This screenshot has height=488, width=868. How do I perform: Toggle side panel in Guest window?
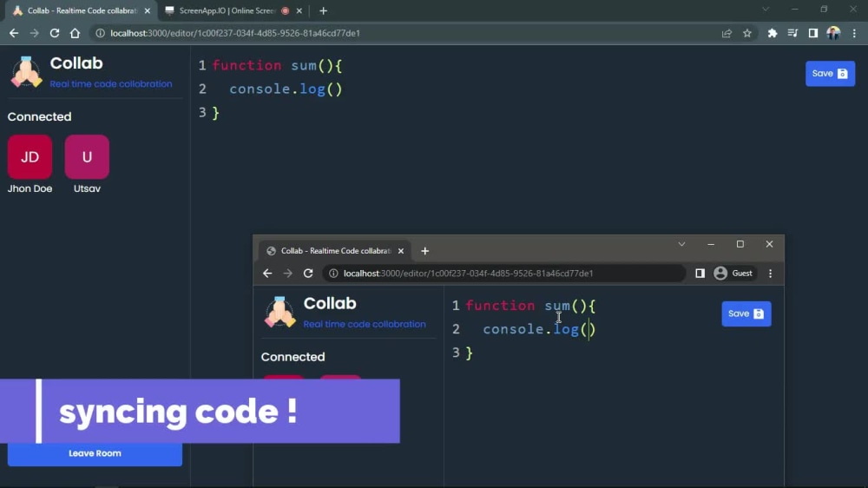[700, 274]
